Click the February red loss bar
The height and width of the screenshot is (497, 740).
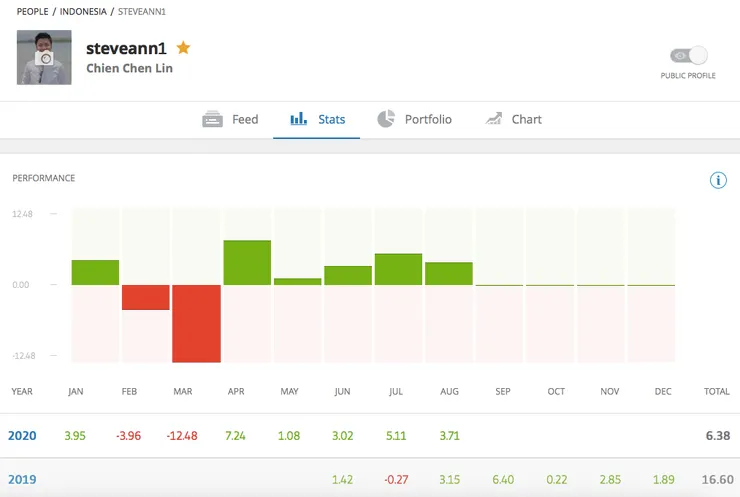[x=146, y=297]
